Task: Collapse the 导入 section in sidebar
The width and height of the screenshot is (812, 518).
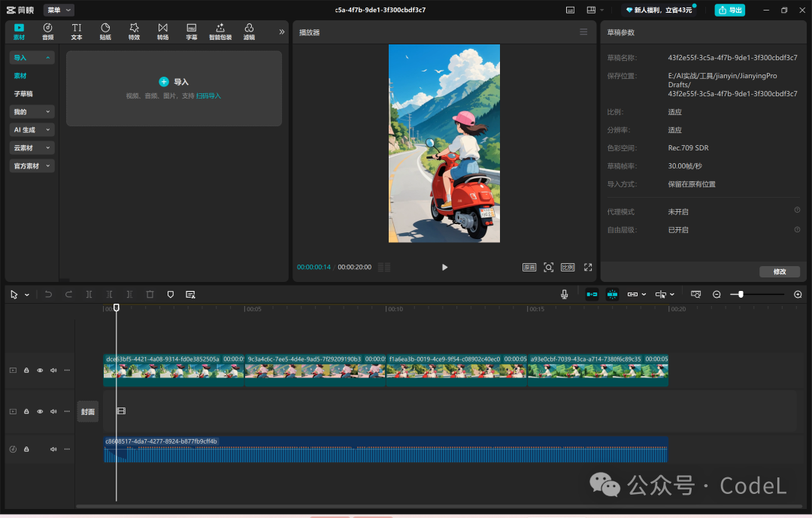Action: (32, 57)
